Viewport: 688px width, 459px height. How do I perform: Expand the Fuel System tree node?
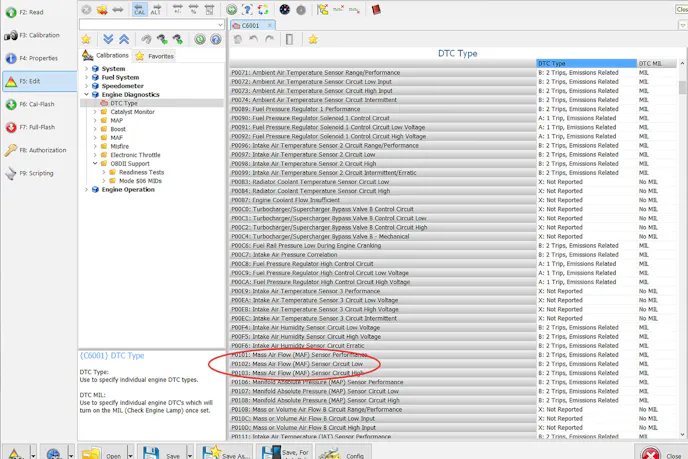tap(86, 78)
